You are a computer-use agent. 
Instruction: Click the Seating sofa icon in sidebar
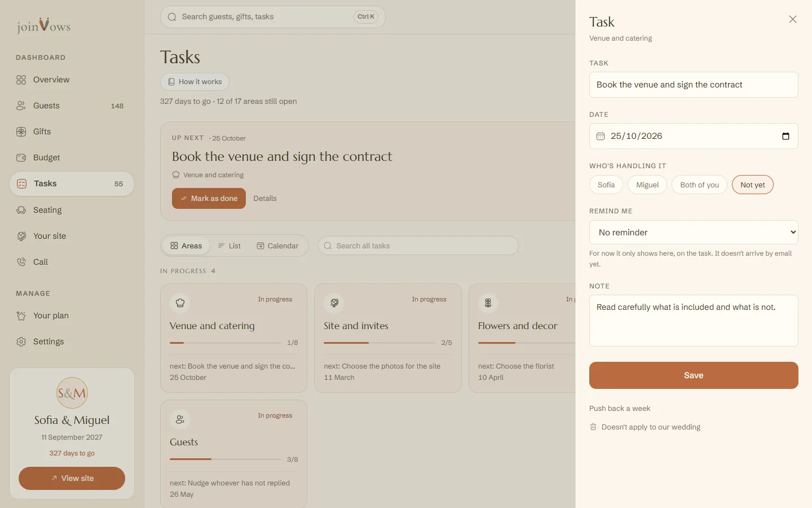click(x=21, y=210)
